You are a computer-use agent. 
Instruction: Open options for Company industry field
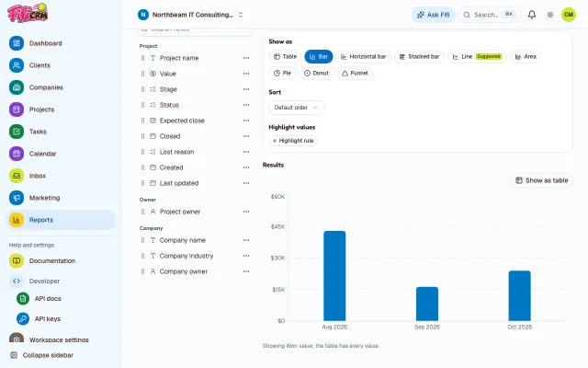click(x=246, y=256)
